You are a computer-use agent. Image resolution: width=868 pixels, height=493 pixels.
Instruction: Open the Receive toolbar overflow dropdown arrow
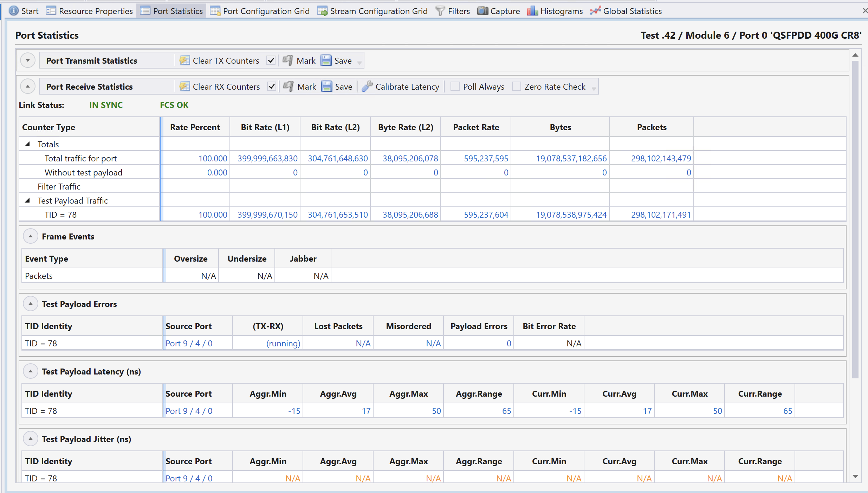click(x=594, y=88)
